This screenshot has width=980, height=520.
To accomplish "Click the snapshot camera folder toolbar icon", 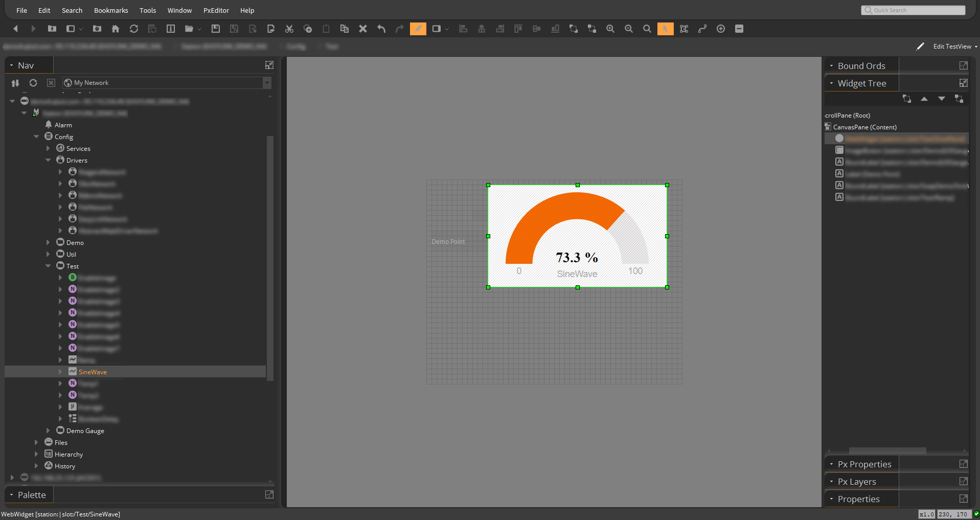I will [97, 29].
